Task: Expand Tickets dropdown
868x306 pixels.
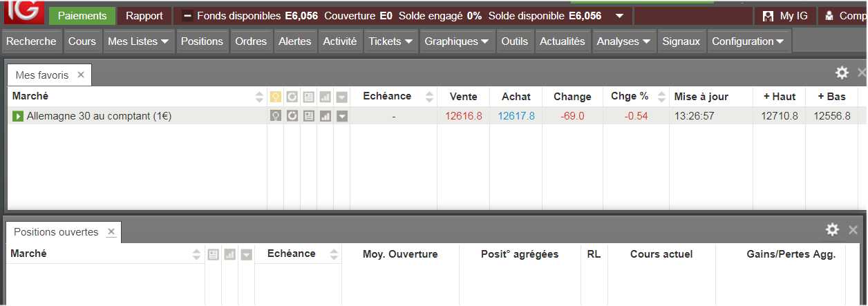Action: point(391,41)
